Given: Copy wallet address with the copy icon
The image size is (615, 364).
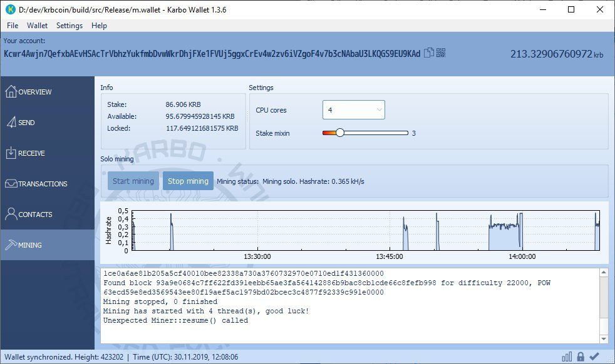Looking at the screenshot, I should [x=429, y=53].
